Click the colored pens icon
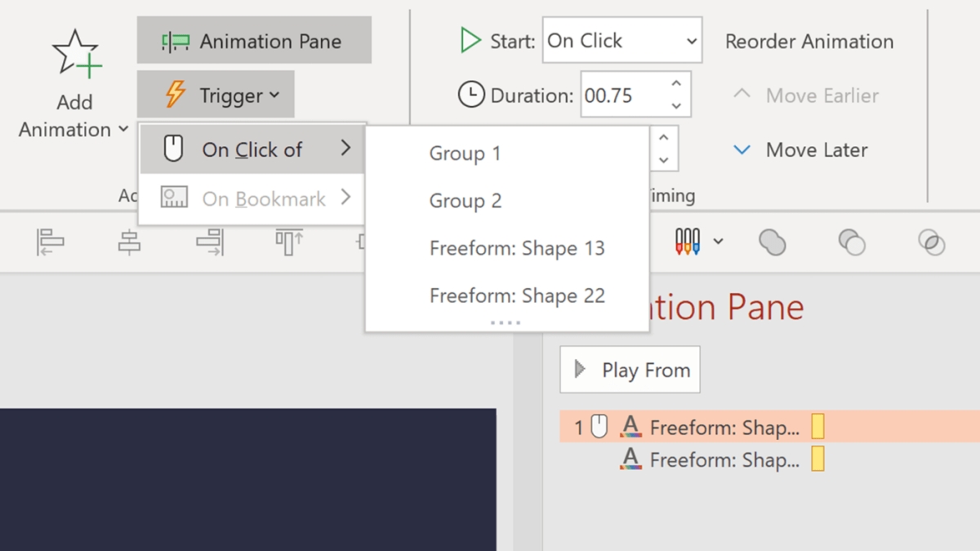980x551 pixels. click(688, 241)
